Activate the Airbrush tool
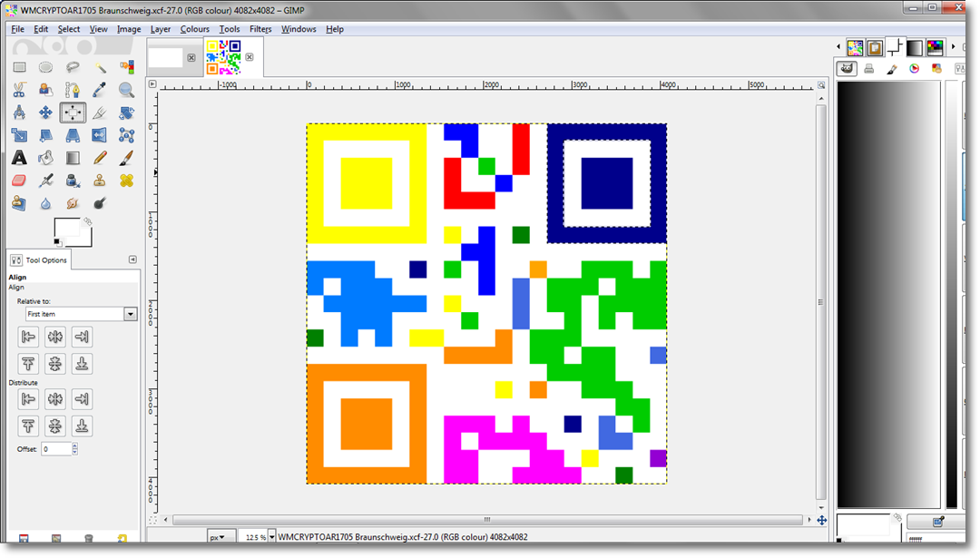This screenshot has width=980, height=558. click(45, 181)
